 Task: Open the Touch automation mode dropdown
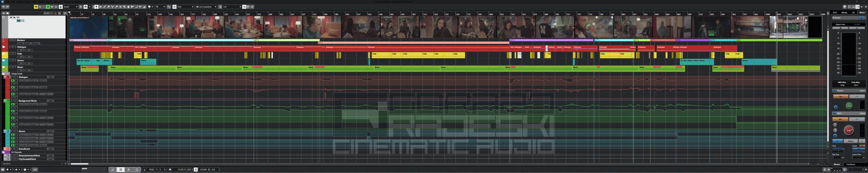click(x=71, y=7)
